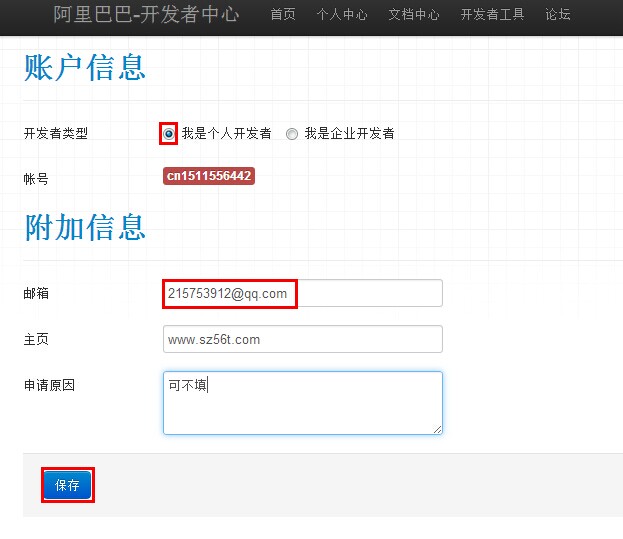Visit 论坛 from the top navigation
Image resolution: width=623 pixels, height=539 pixels.
click(558, 15)
